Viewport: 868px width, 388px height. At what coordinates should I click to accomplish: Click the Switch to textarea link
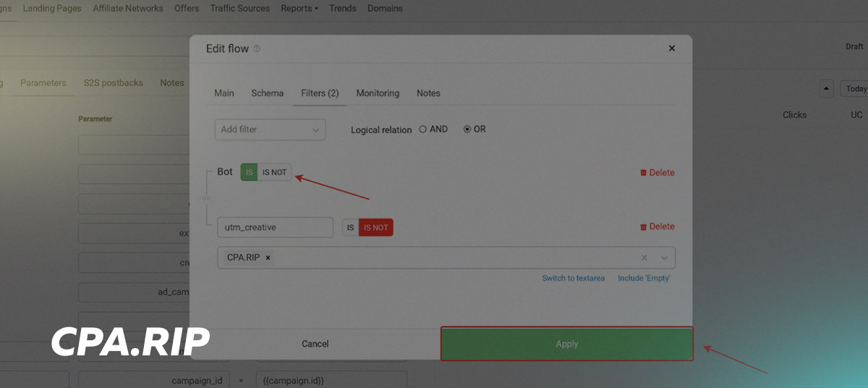(573, 279)
